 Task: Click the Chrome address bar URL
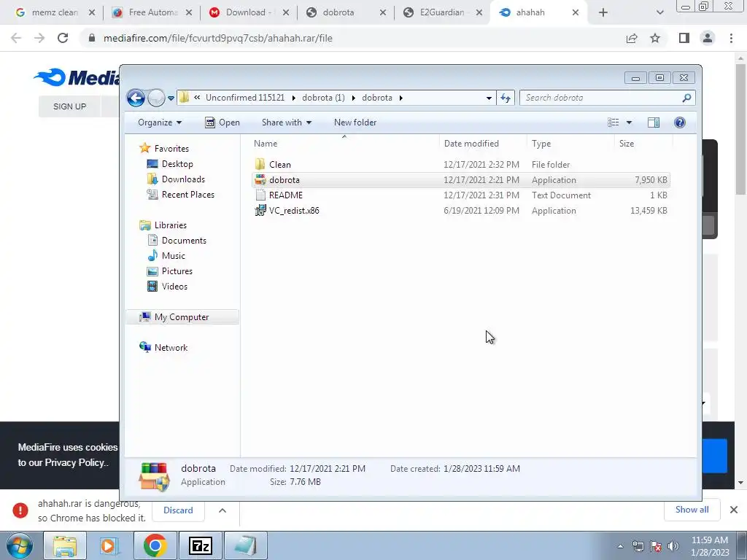(217, 38)
